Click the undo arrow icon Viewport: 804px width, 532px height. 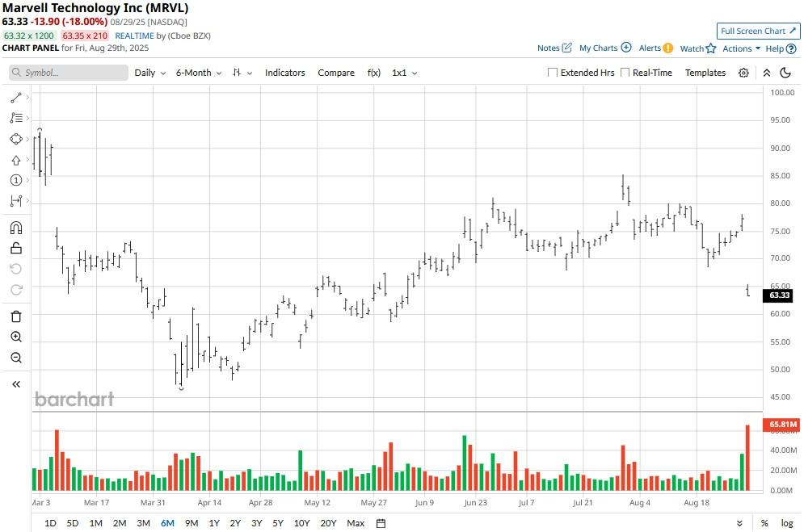point(16,269)
